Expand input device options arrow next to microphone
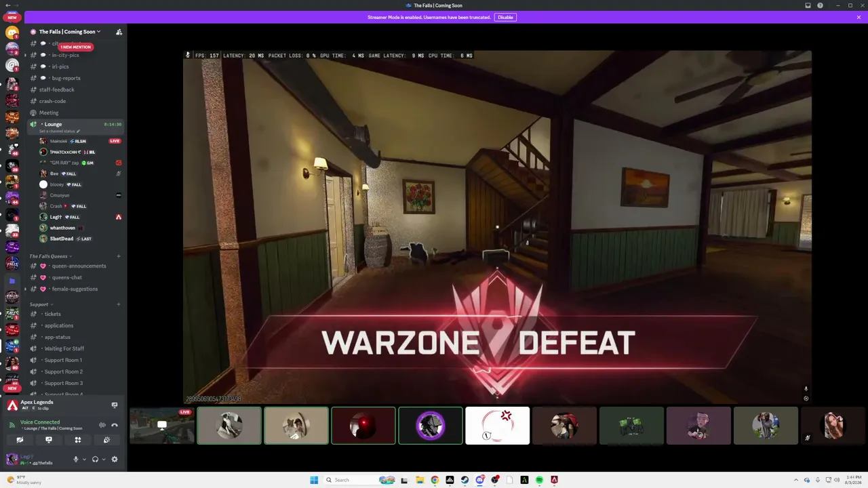The height and width of the screenshot is (488, 868). point(84,459)
